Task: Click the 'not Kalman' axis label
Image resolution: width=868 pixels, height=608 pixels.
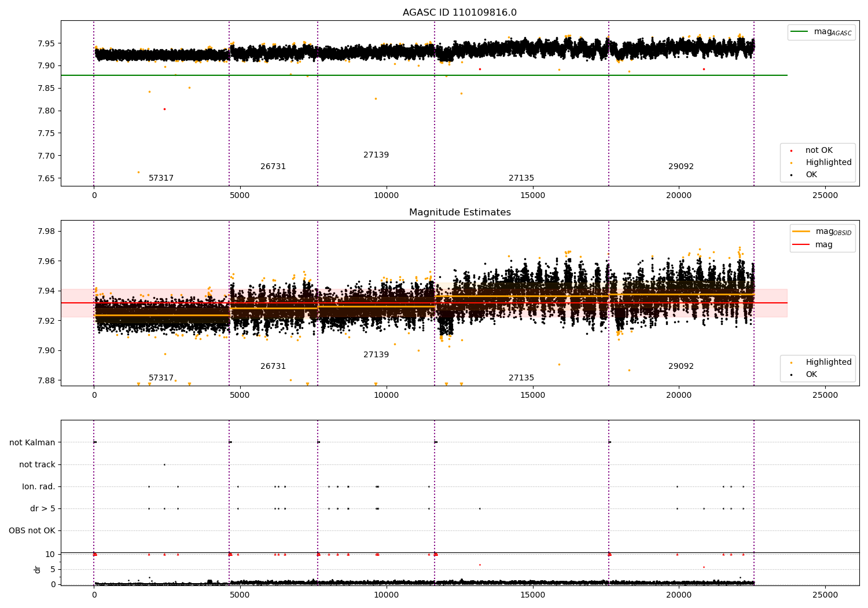Action: tap(32, 443)
